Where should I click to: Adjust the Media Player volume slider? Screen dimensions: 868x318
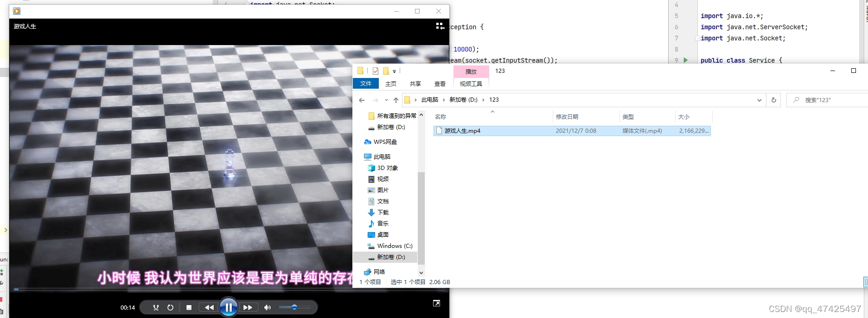pyautogui.click(x=294, y=307)
